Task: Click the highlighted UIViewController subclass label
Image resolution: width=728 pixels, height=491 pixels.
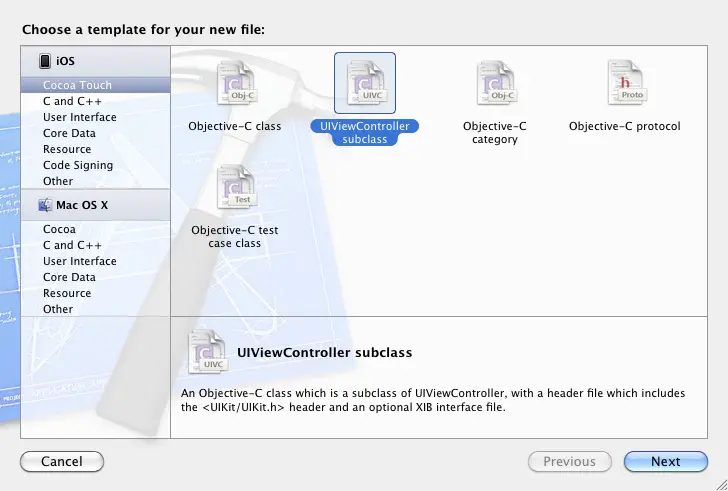Action: tap(364, 133)
